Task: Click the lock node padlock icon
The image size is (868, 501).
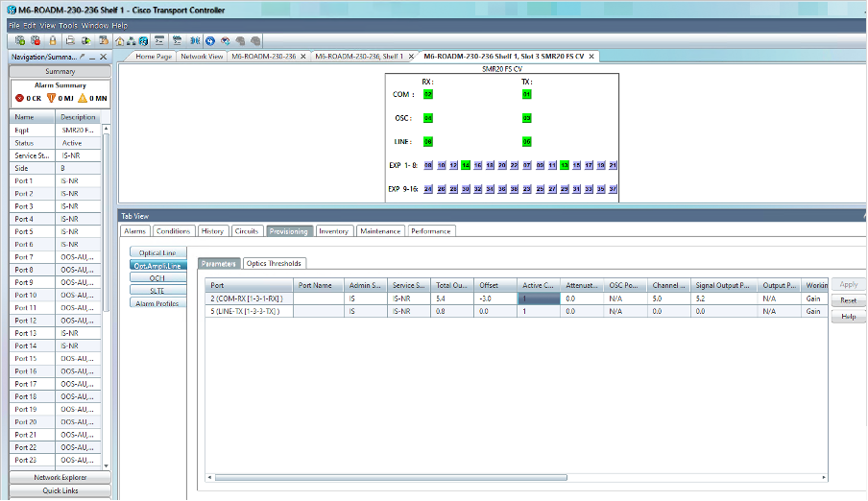Action: 53,40
